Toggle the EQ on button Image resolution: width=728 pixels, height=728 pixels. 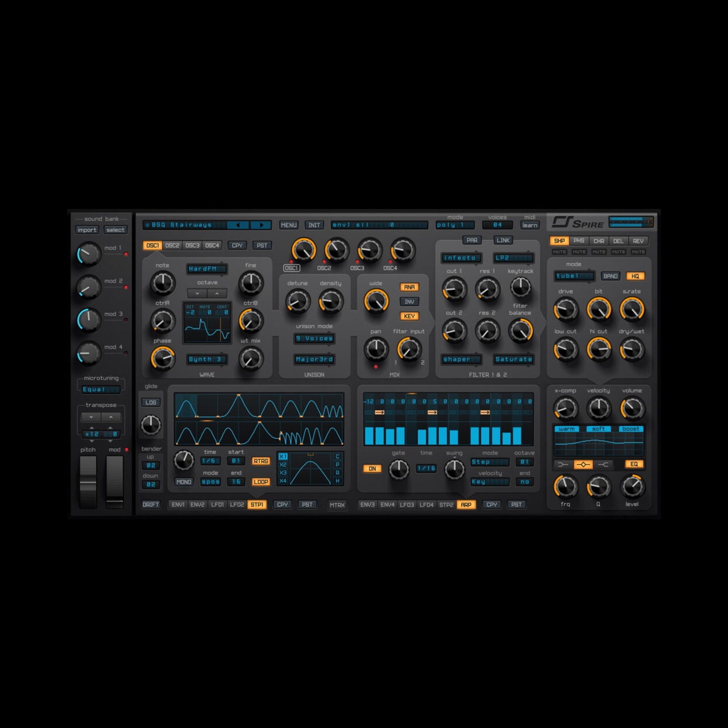click(x=634, y=465)
